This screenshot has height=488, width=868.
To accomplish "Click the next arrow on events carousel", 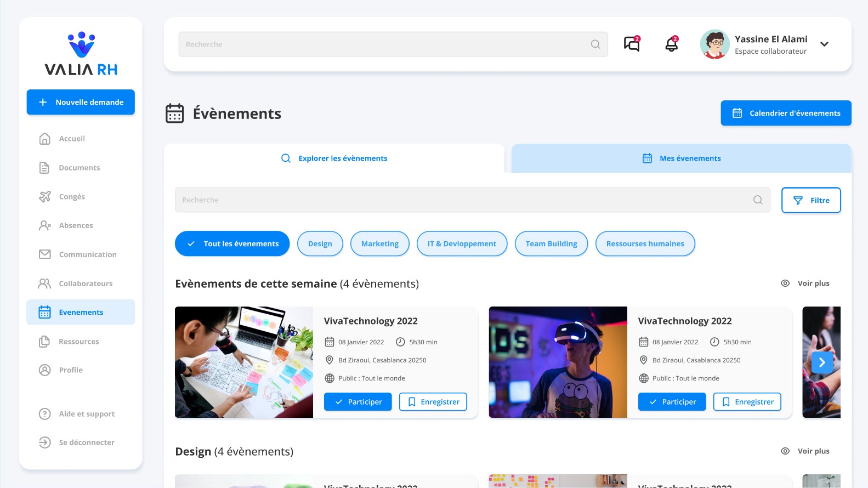I will (822, 362).
